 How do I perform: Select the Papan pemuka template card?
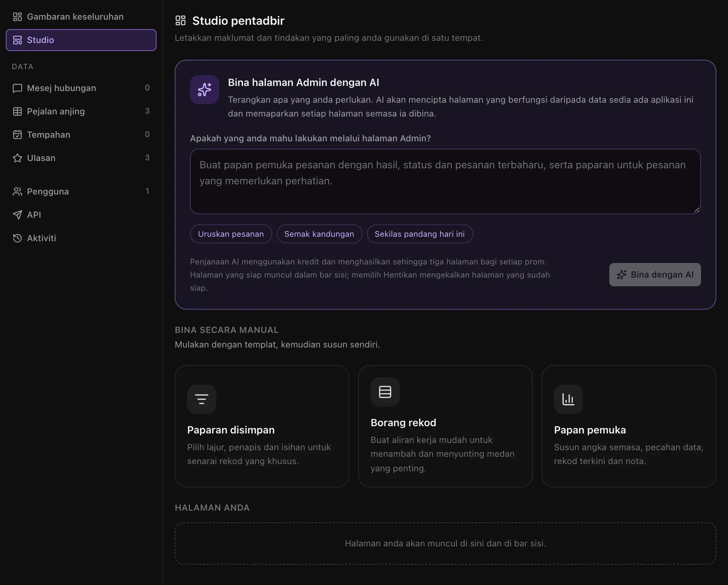pyautogui.click(x=629, y=426)
